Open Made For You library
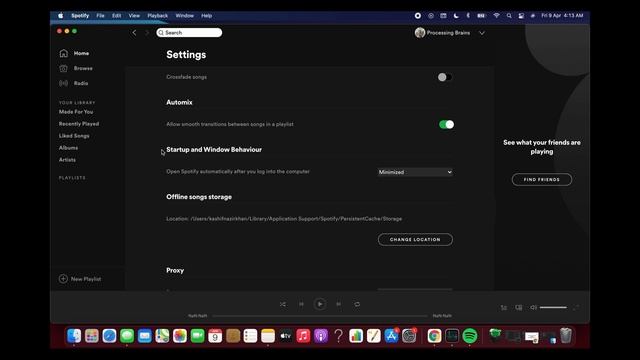The height and width of the screenshot is (360, 640). (76, 112)
